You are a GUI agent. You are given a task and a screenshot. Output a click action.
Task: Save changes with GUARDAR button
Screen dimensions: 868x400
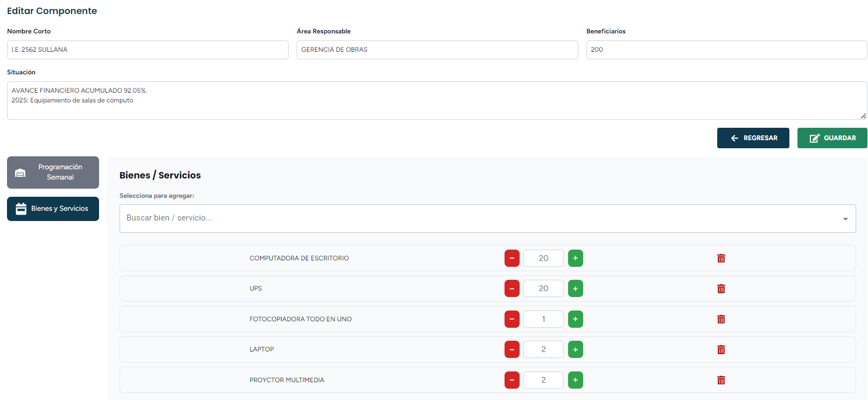832,138
